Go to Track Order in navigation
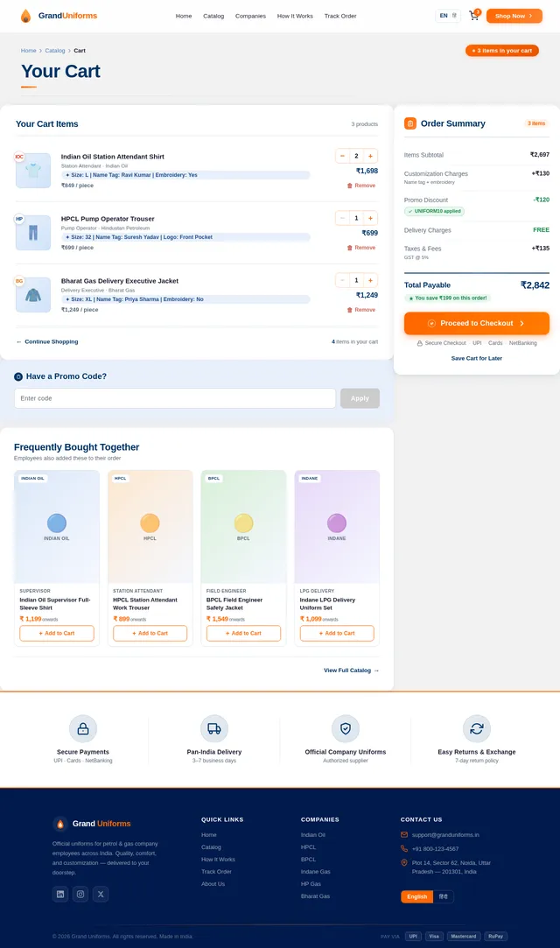Screen dimensions: 560x948 point(339,16)
